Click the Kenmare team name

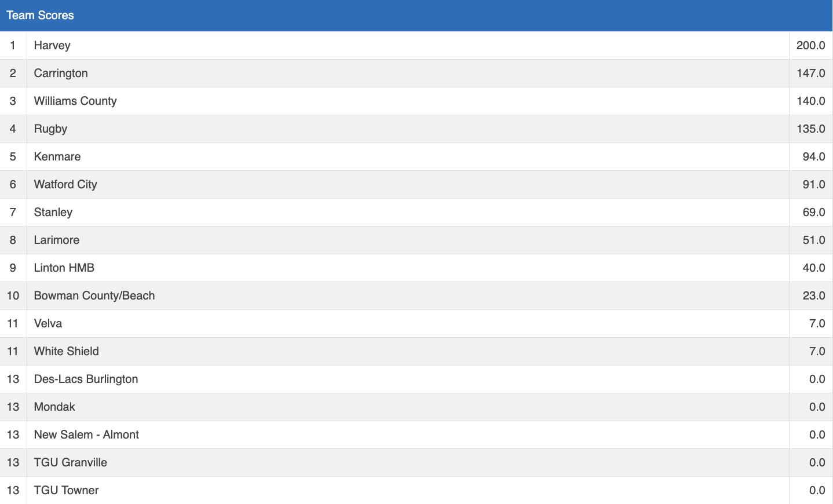(x=57, y=156)
